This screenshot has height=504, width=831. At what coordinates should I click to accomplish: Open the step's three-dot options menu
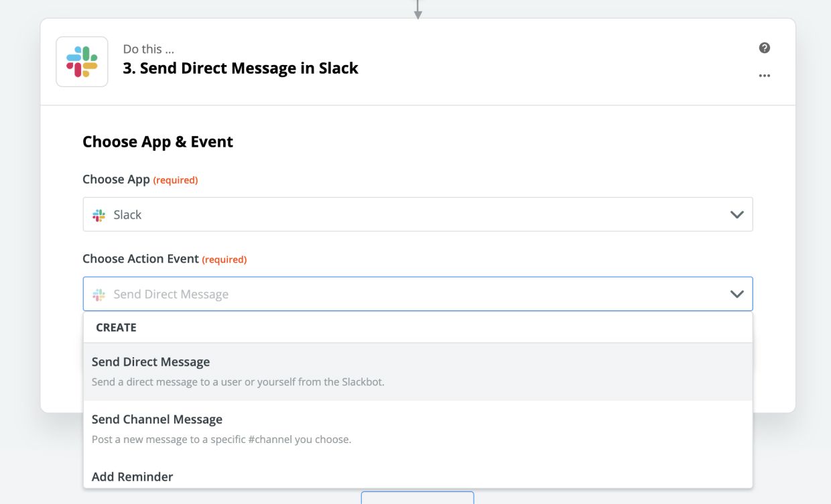[764, 76]
